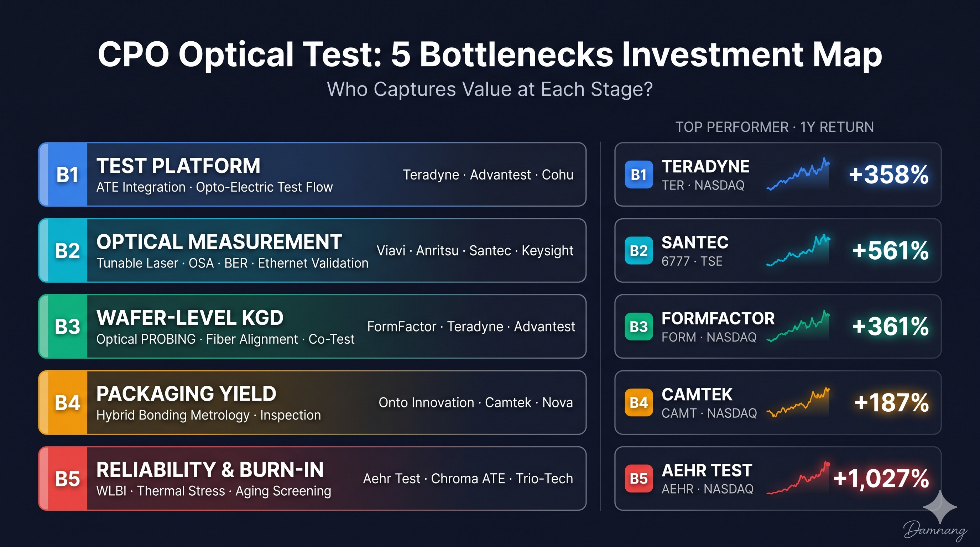Click the blue B1 badge beside Teradyne
This screenshot has height=547, width=980.
coord(639,174)
